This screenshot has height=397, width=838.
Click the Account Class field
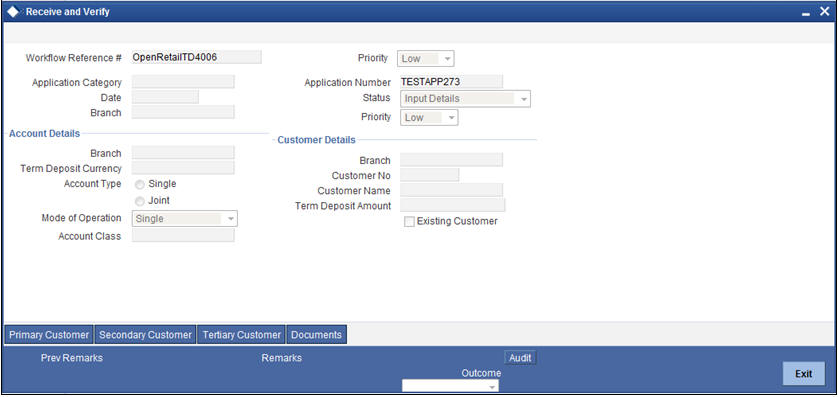pyautogui.click(x=183, y=236)
